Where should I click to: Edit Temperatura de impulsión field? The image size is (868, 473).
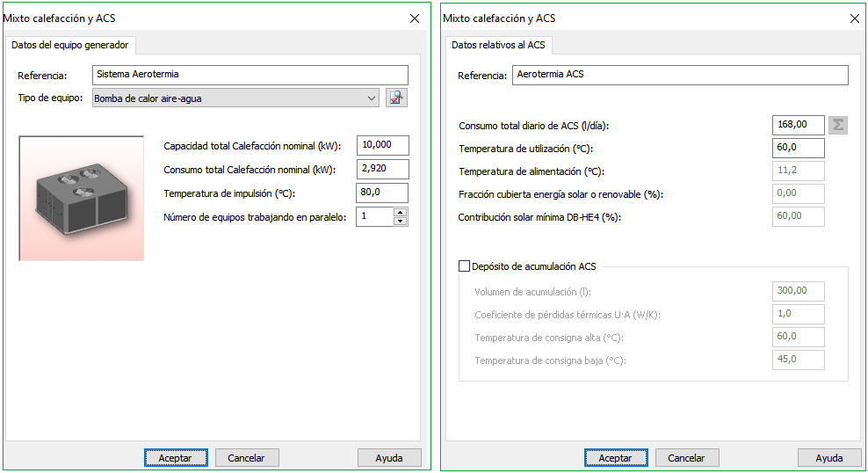click(x=382, y=193)
